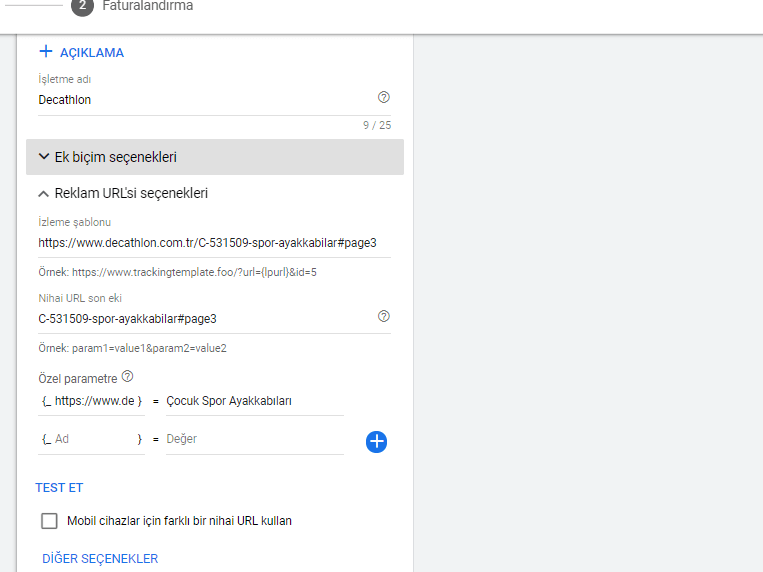Image resolution: width=763 pixels, height=572 pixels.
Task: Collapse the Ek biçim seçenekleri section
Action: coord(43,157)
